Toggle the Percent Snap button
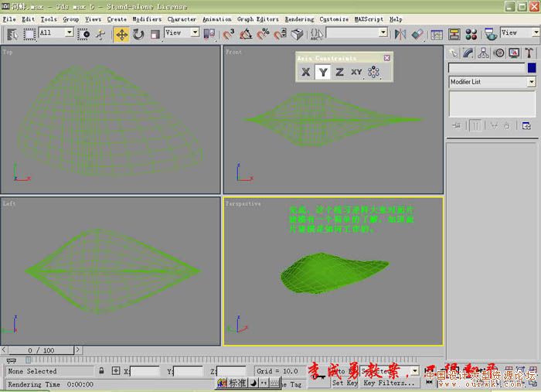Screen dimensions: 541x392 pos(263,35)
